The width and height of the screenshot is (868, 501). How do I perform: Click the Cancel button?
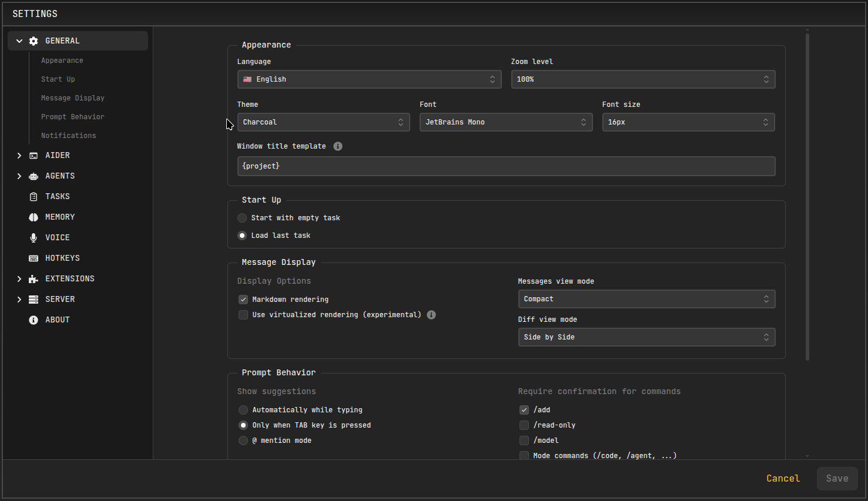783,479
